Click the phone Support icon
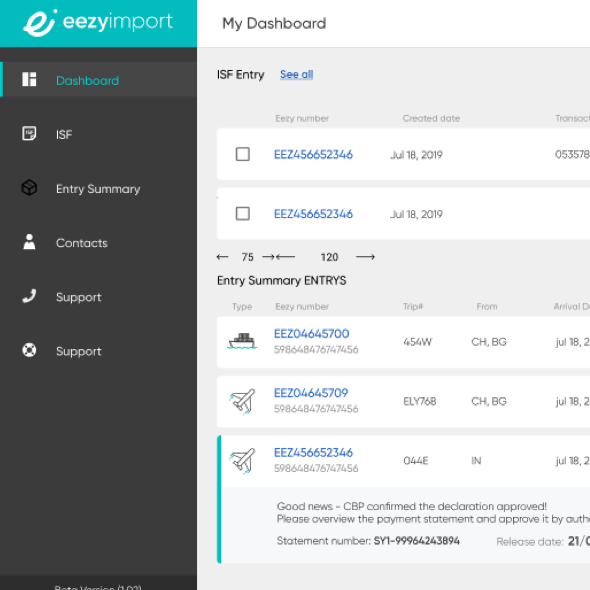590x590 pixels. 29,296
